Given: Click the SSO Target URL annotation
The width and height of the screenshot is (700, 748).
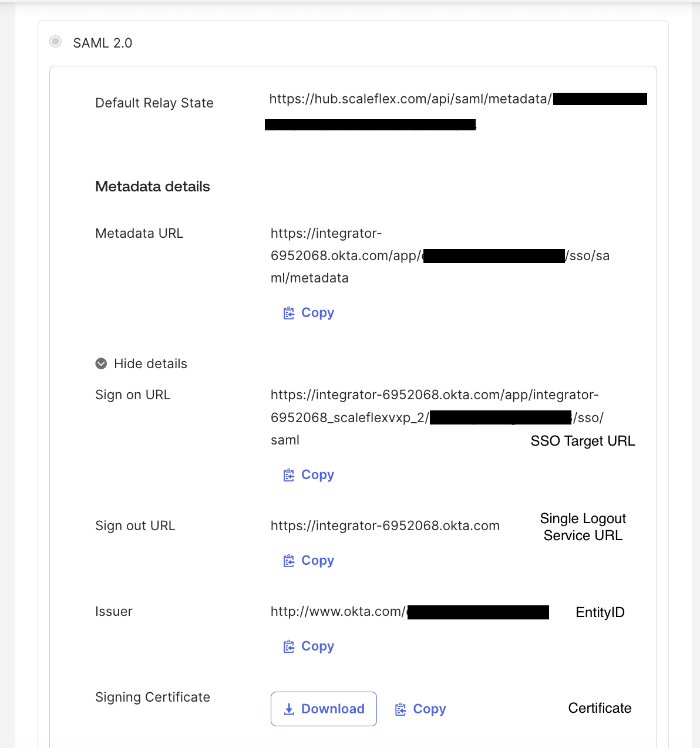Looking at the screenshot, I should tap(583, 441).
